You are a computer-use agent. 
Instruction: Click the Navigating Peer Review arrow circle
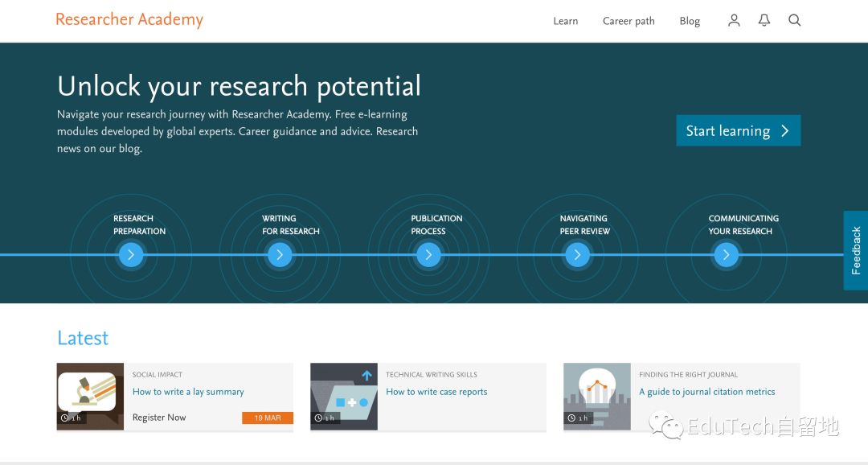click(577, 255)
